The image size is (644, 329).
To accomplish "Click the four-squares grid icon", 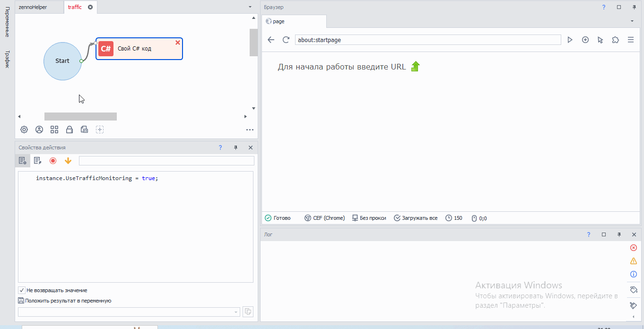I will pyautogui.click(x=54, y=130).
